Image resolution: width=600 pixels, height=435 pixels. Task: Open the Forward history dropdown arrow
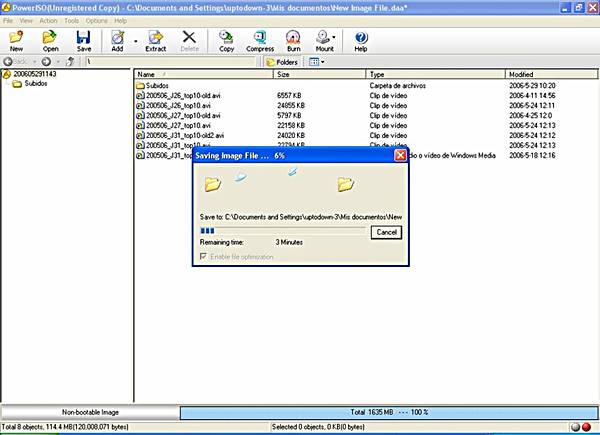tap(58, 62)
